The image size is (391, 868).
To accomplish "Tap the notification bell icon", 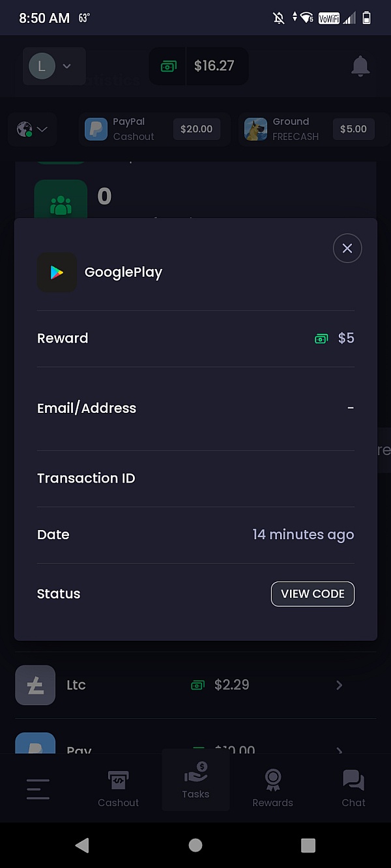I will coord(360,66).
